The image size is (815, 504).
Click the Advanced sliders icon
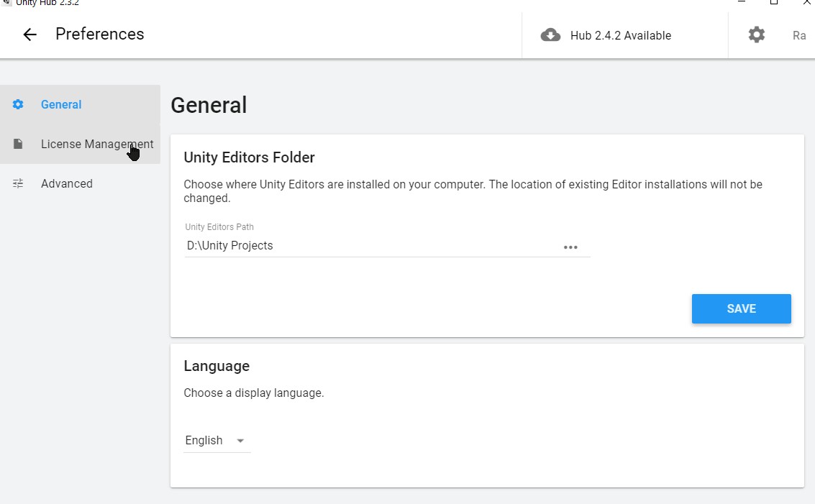click(18, 183)
